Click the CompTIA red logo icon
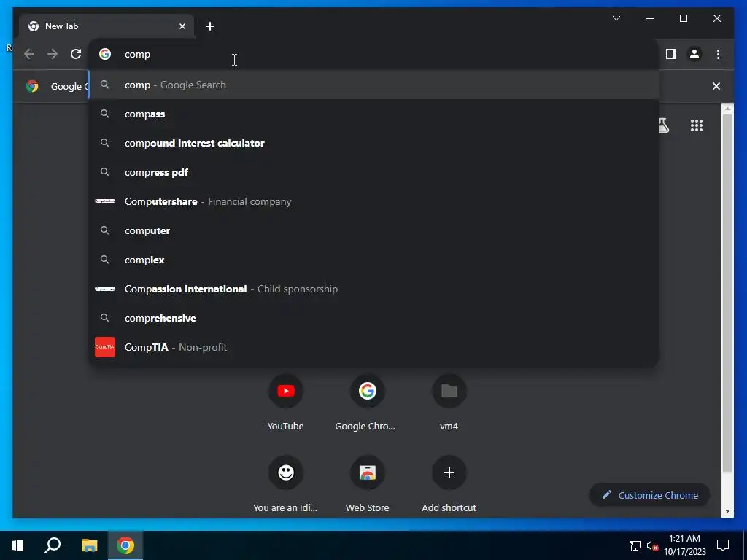This screenshot has width=747, height=560. tap(105, 347)
